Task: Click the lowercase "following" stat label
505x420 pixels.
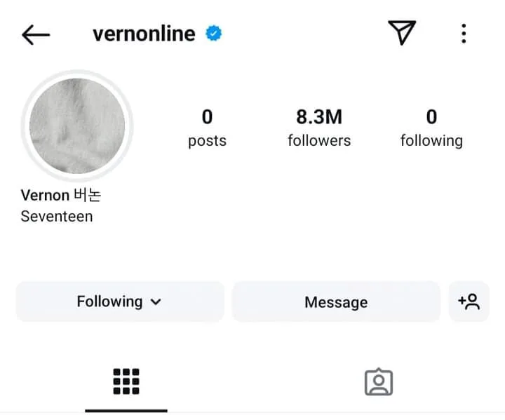Action: 431,140
